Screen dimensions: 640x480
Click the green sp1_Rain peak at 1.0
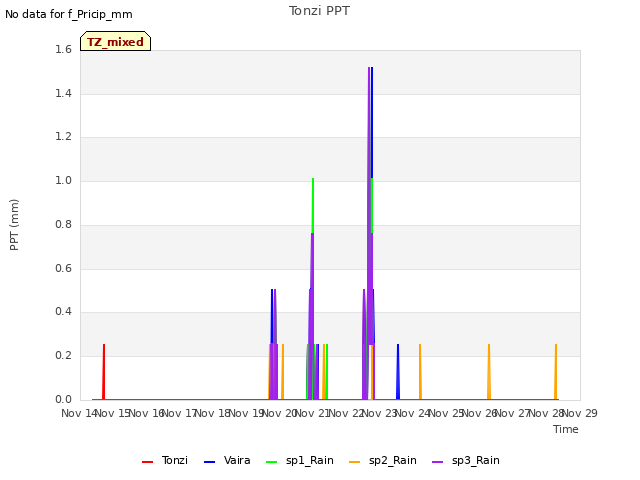point(313,204)
